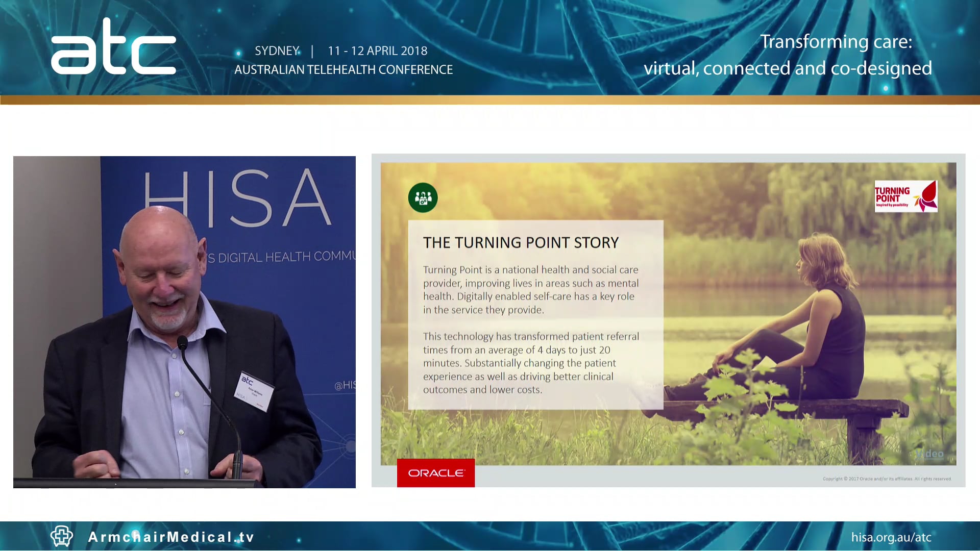Visit the hisa.org.au/atc link
Viewport: 980px width, 551px height.
coord(891,537)
